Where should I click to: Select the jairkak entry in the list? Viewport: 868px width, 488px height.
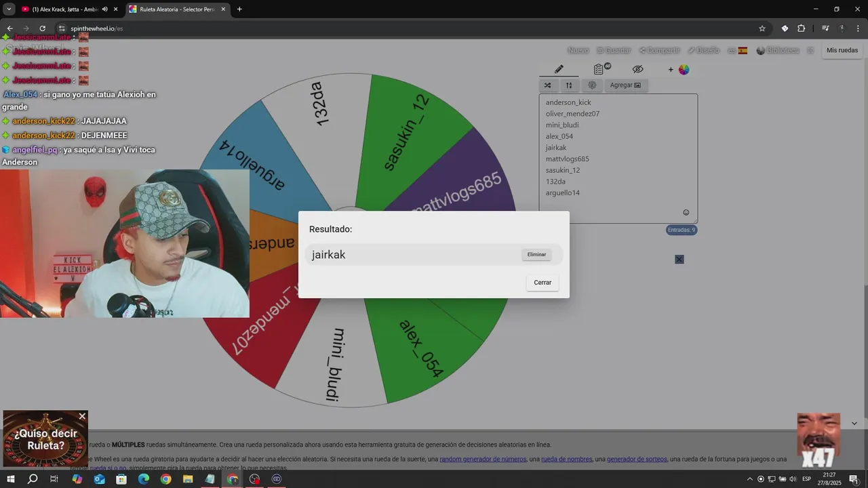click(x=556, y=148)
